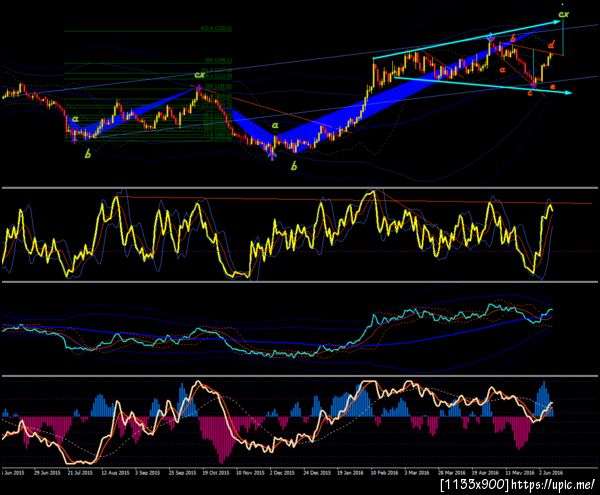Viewport: 600px width, 495px height.
Task: Click the '19 Oct 2015' date axis label
Action: [x=215, y=473]
